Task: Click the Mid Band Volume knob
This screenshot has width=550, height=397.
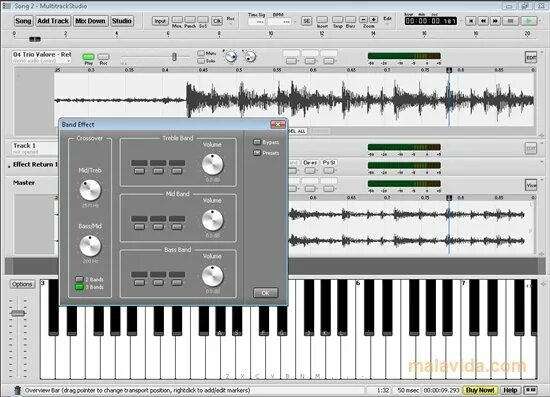Action: click(x=213, y=220)
